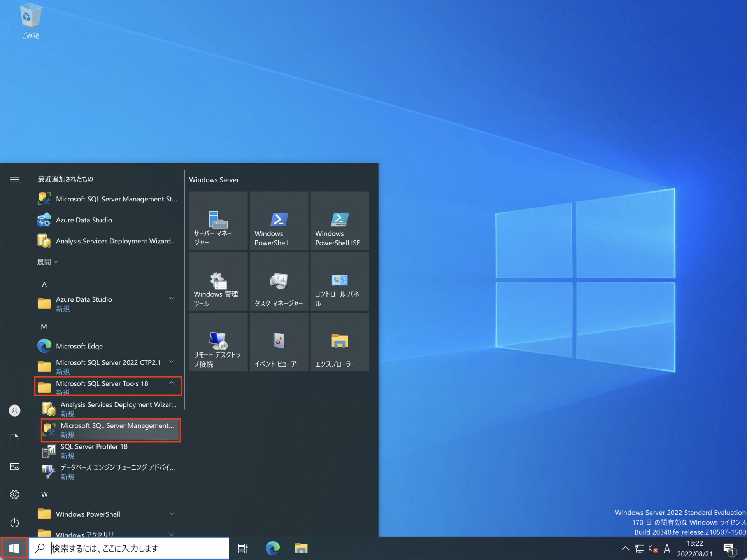The width and height of the screenshot is (747, 560).
Task: Launch the Control Panel tile
Action: pyautogui.click(x=339, y=281)
